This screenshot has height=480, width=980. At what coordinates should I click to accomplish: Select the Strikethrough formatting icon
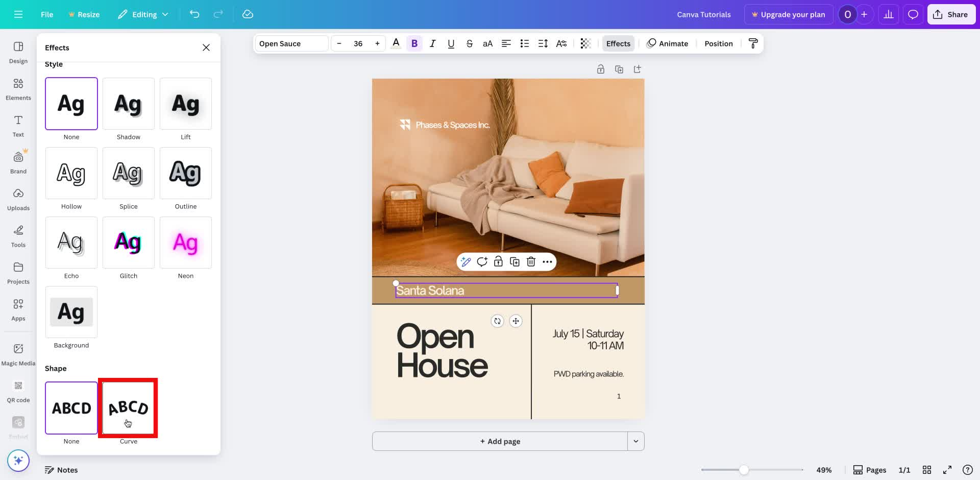(469, 43)
